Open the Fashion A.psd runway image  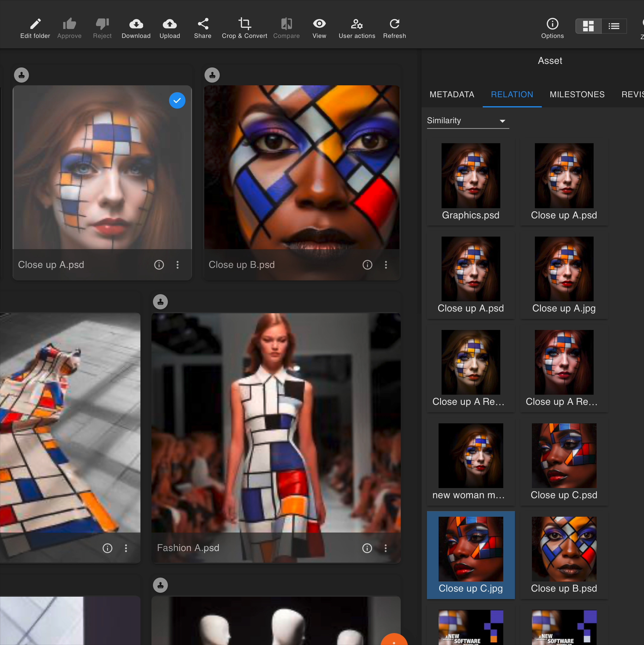coord(276,423)
